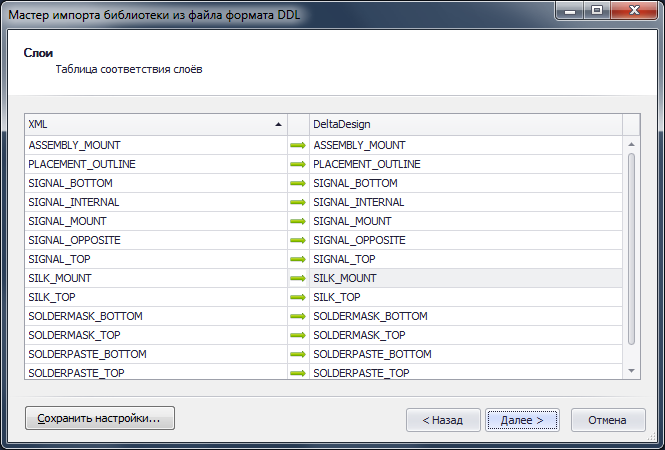Click green arrow in SILK_MOUNT row
This screenshot has height=450, width=665.
(298, 278)
